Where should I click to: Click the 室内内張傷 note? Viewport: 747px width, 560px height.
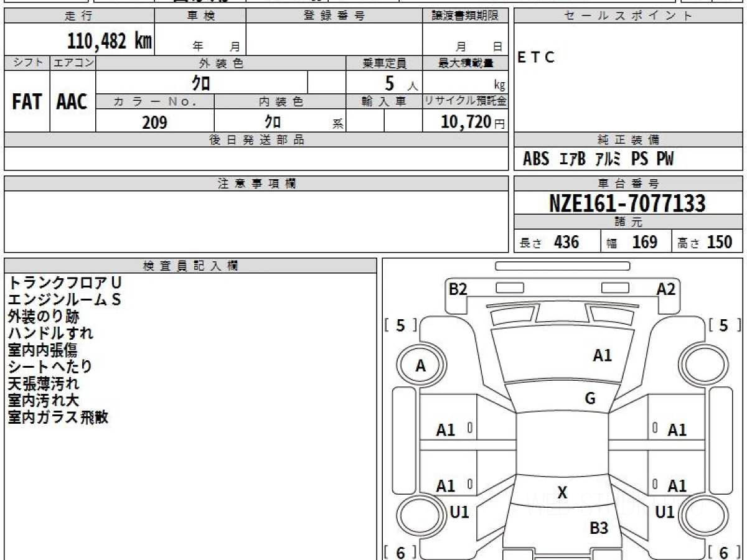pyautogui.click(x=42, y=350)
